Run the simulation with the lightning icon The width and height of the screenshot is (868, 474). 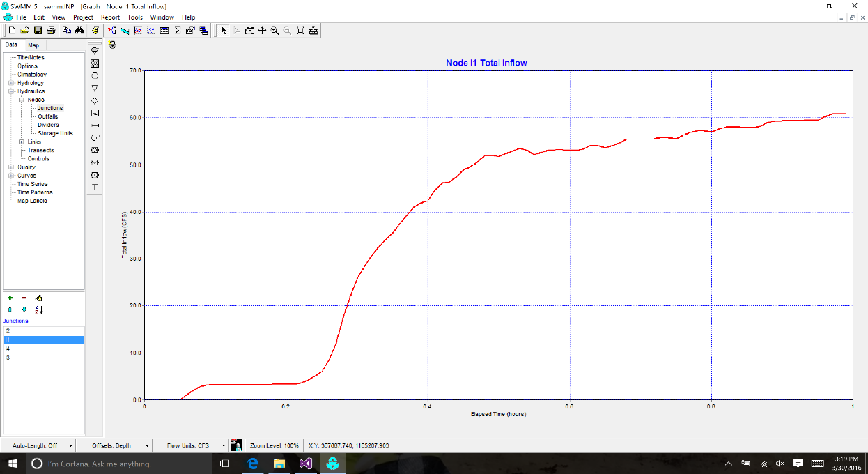click(95, 31)
